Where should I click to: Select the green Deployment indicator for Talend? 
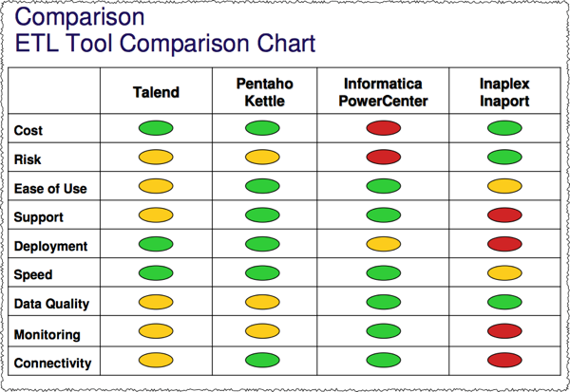(x=155, y=244)
